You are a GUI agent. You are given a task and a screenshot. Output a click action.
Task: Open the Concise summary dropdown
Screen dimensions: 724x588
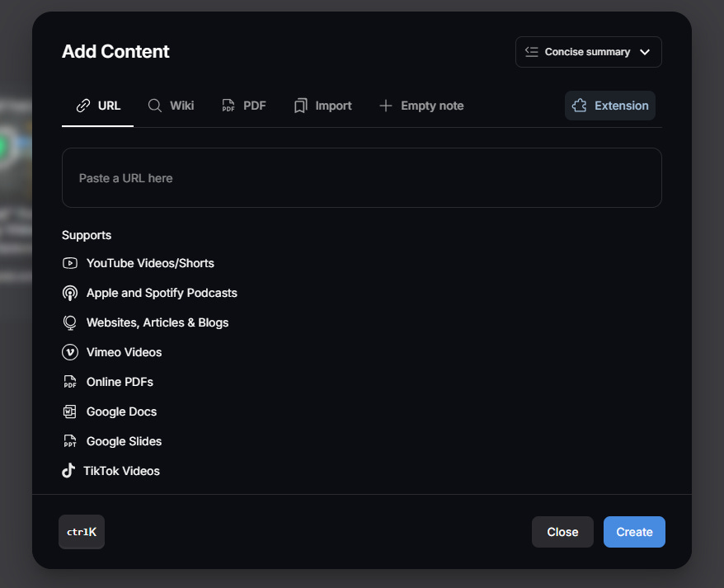pos(588,52)
